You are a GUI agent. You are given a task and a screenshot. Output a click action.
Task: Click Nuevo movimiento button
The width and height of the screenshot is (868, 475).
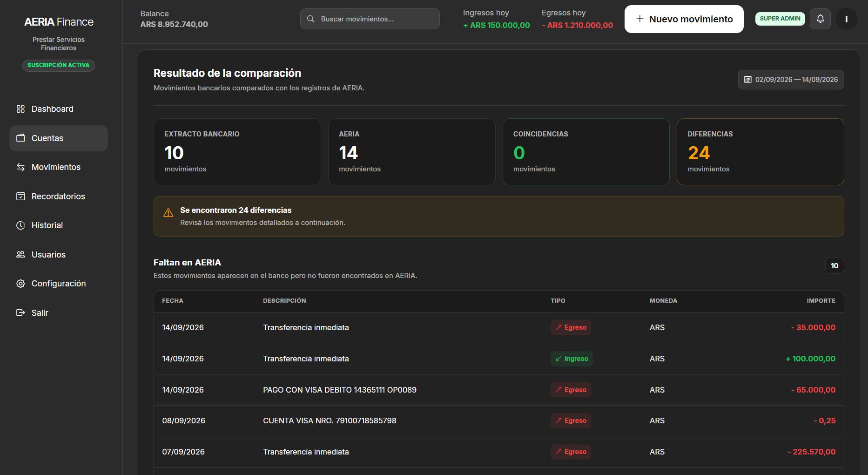(x=684, y=19)
